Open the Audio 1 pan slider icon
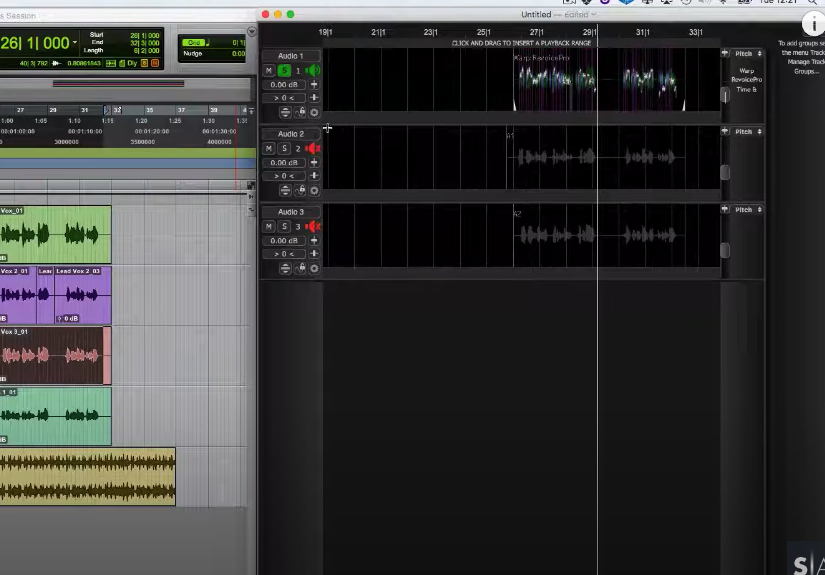The width and height of the screenshot is (825, 575). point(314,97)
